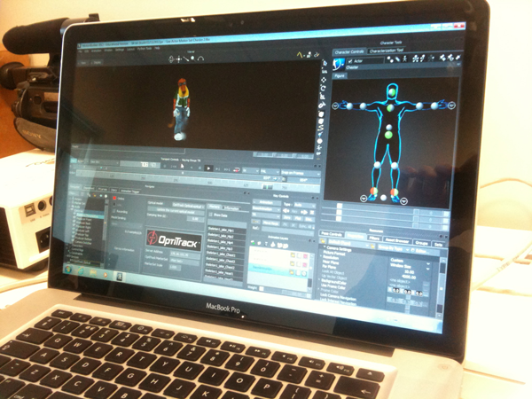Click the dolly camera icon above viewer

pos(186,59)
